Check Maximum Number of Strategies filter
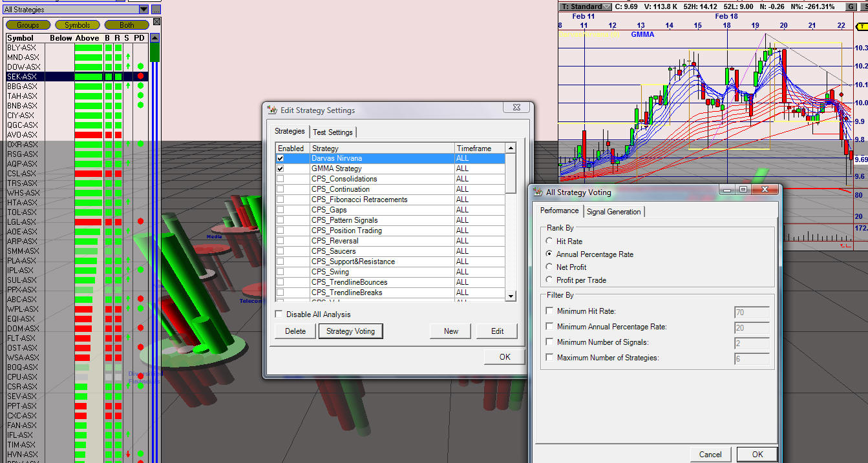The height and width of the screenshot is (463, 868). click(x=549, y=358)
